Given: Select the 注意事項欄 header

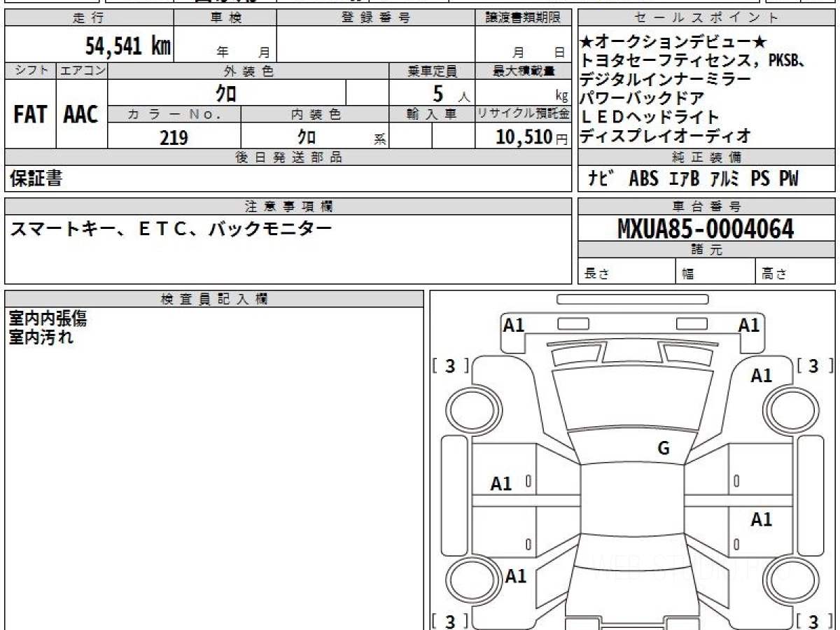Looking at the screenshot, I should coord(288,206).
